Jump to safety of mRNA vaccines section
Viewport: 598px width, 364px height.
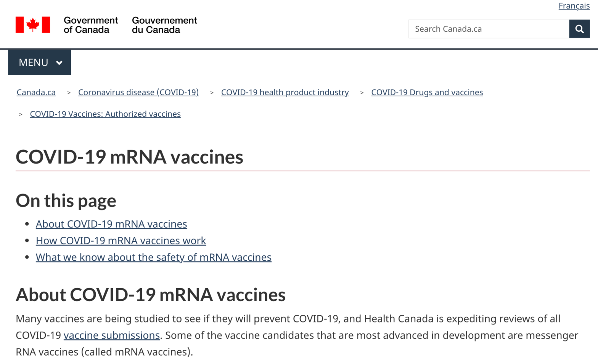point(154,257)
